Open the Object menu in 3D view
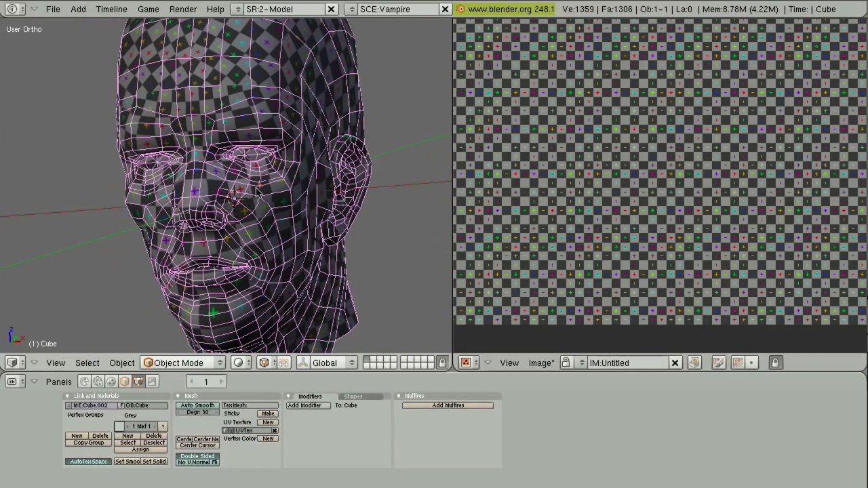 122,363
